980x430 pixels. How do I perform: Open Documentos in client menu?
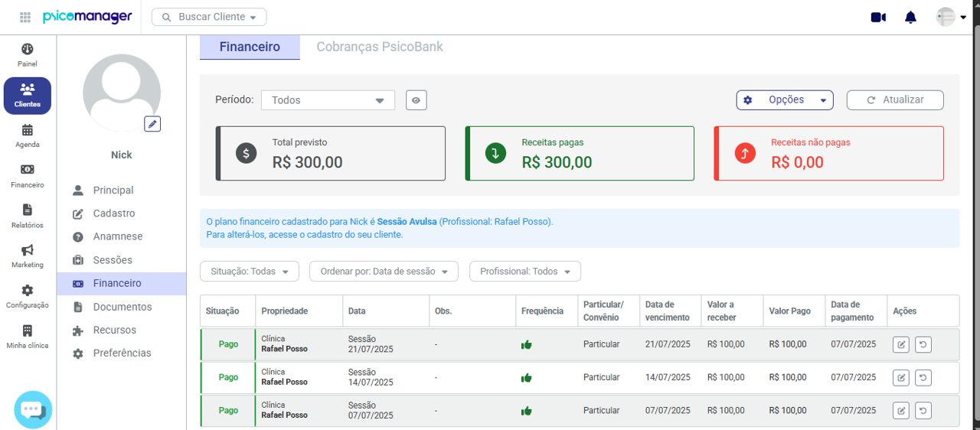click(122, 307)
